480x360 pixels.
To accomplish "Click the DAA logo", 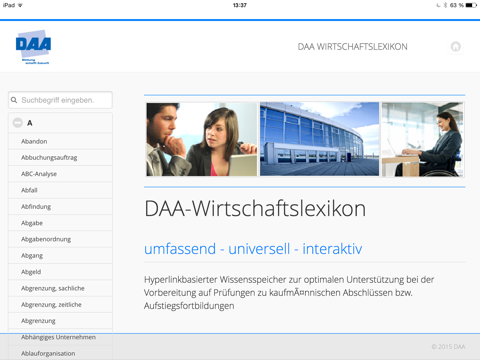I will [33, 47].
